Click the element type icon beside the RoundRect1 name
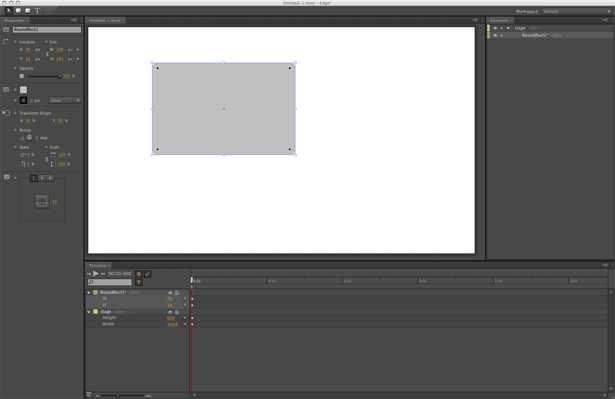 (6, 29)
